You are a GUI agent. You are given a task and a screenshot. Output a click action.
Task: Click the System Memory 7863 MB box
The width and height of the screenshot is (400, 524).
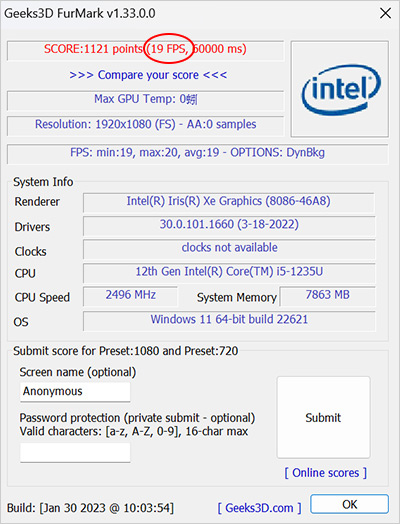pyautogui.click(x=327, y=296)
